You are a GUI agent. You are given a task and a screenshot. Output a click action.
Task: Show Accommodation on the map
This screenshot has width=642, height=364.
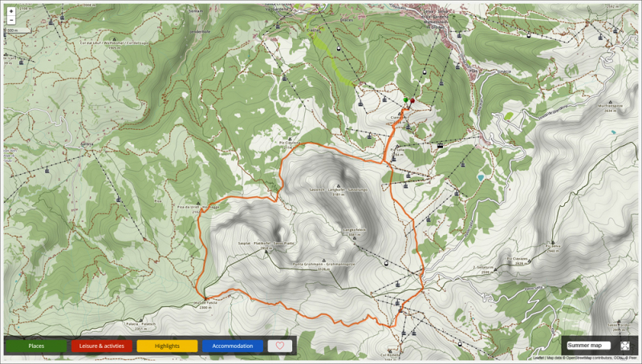233,346
